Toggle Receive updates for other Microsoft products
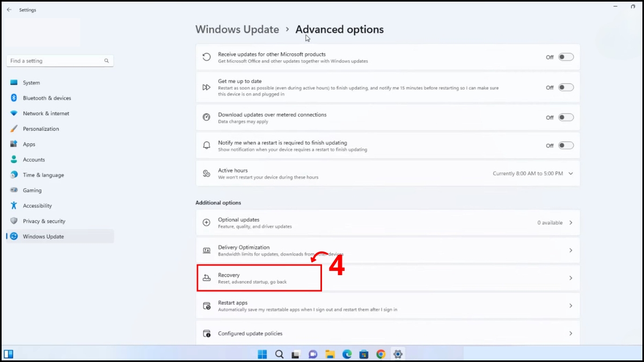 566,57
